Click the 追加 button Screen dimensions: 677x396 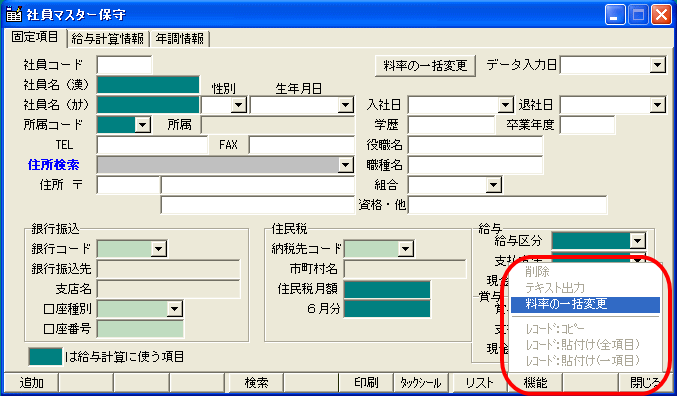coord(31,383)
